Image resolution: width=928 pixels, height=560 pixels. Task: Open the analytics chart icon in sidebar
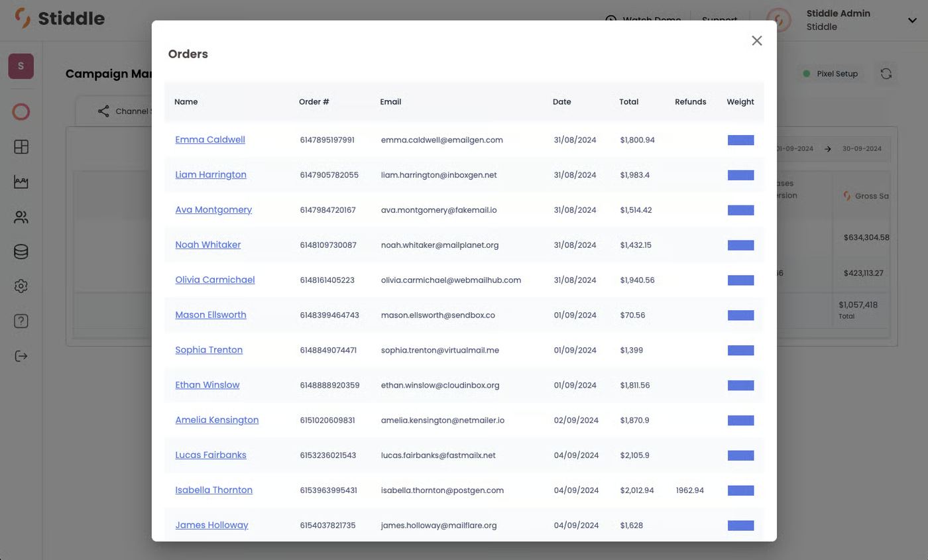point(21,182)
